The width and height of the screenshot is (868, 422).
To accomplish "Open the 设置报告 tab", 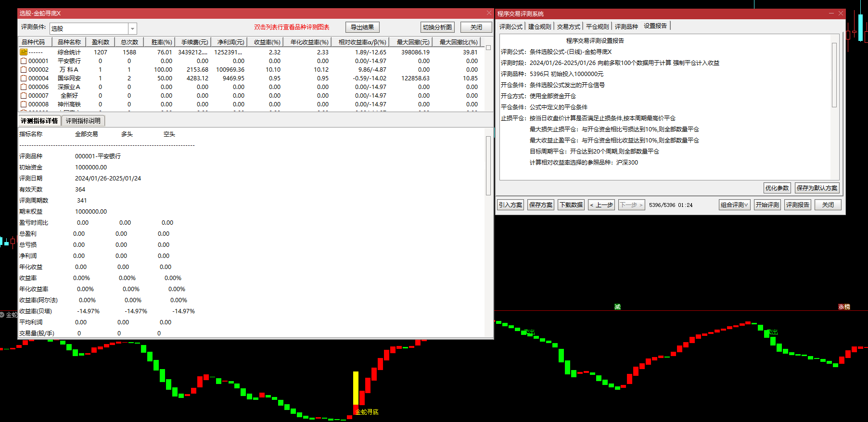I will coord(655,26).
